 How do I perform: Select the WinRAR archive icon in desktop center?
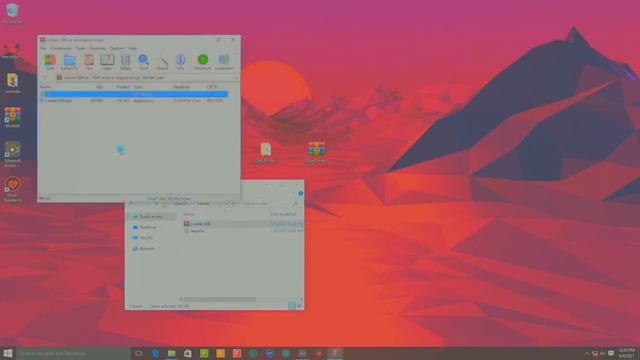point(316,152)
